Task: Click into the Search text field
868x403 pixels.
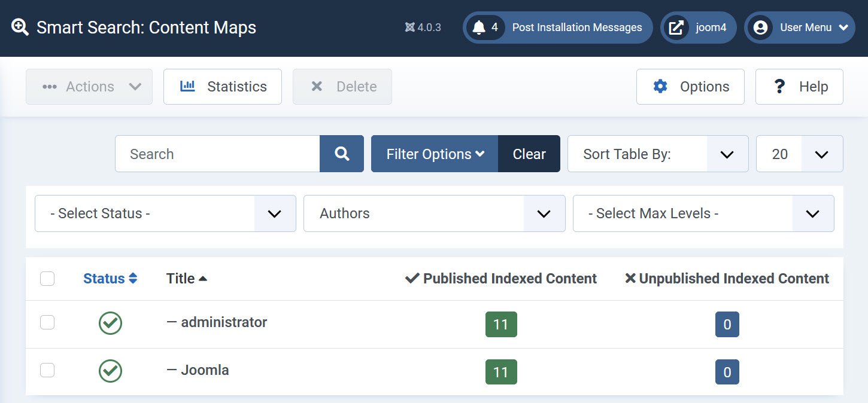Action: click(x=218, y=154)
